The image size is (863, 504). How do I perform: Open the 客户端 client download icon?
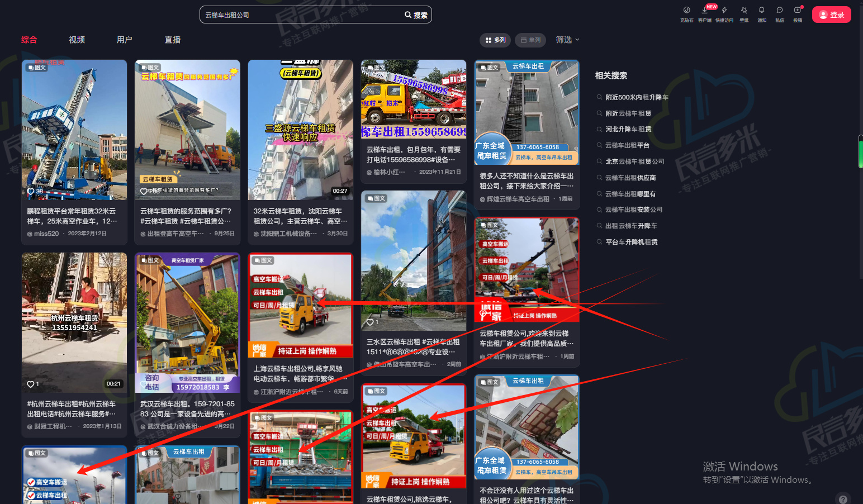705,10
